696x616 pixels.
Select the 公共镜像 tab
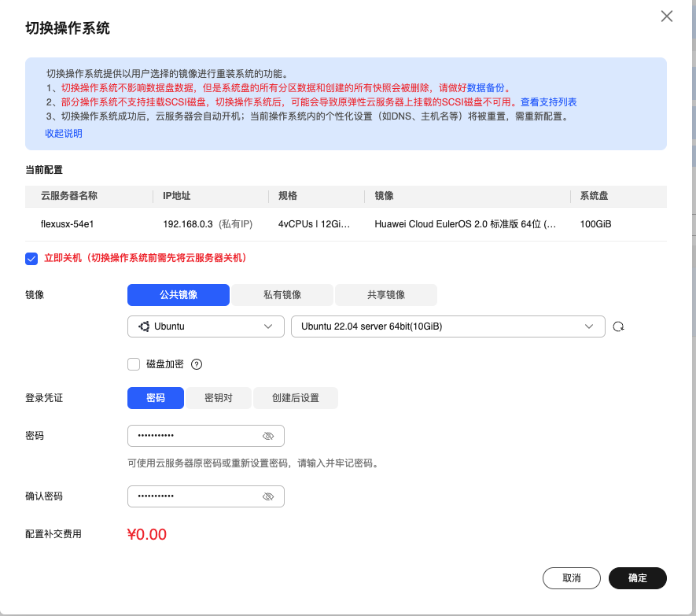click(179, 295)
